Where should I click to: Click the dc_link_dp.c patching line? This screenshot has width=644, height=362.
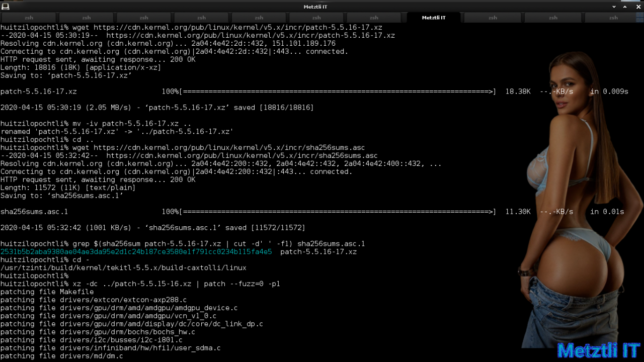pyautogui.click(x=132, y=324)
